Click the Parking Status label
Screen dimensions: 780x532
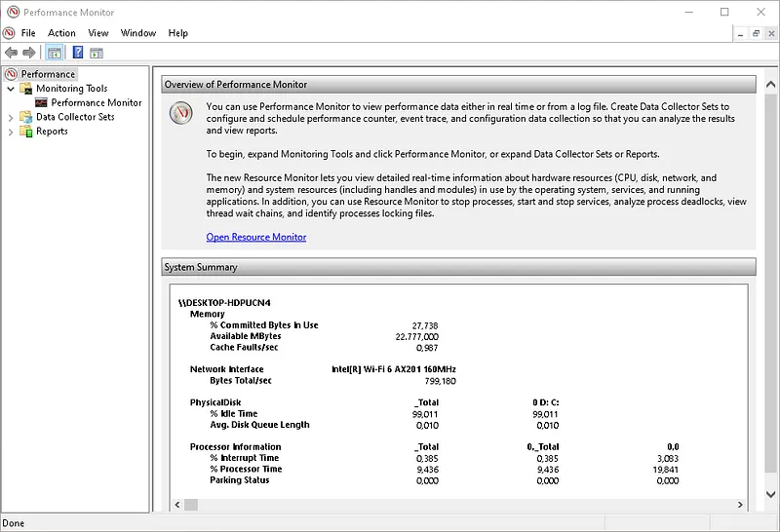pos(239,479)
